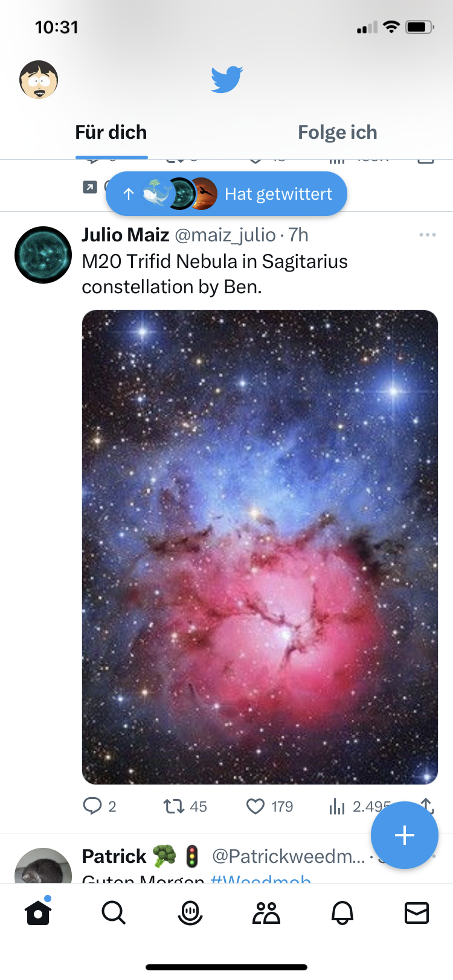Viewport: 453px width, 980px height.
Task: Open profile menu via avatar picture
Action: (39, 80)
